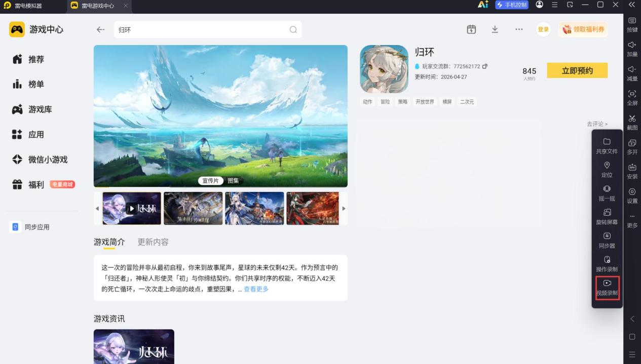Open emulator 设置 settings in sidebar

coord(632,196)
